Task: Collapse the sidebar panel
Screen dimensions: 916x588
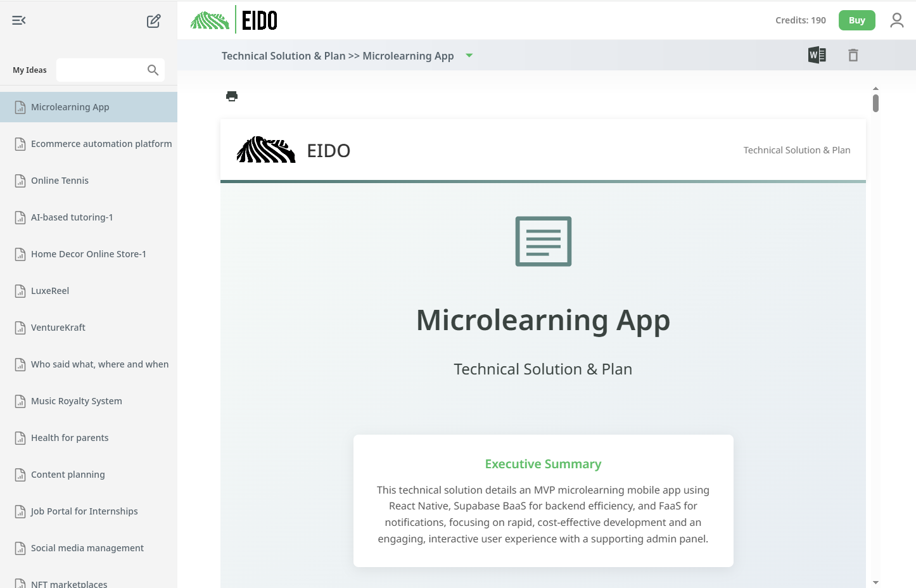Action: (x=18, y=20)
